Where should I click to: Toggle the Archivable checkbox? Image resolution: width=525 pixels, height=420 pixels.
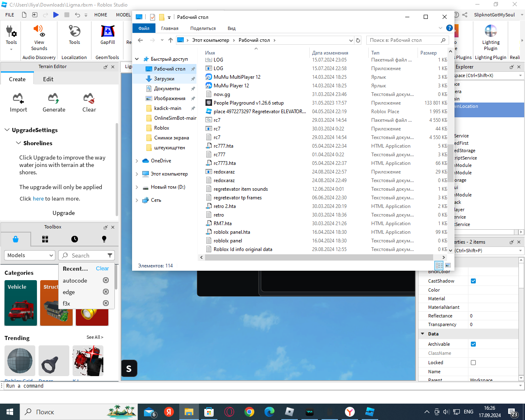(x=473, y=344)
